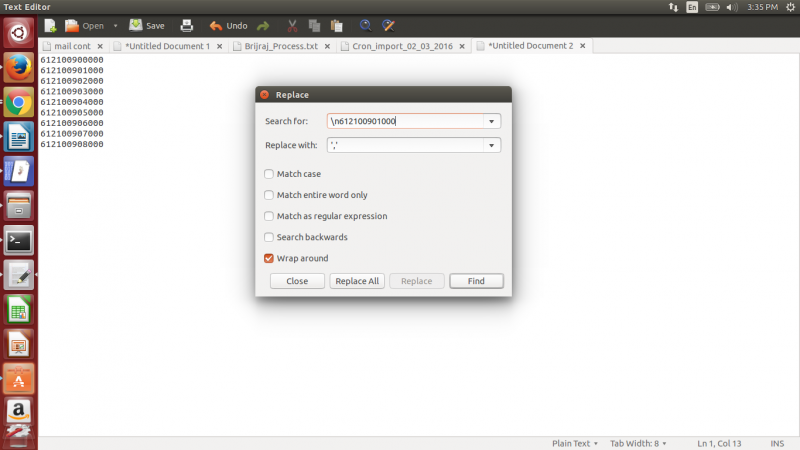Enable Match entire word only
The width and height of the screenshot is (800, 450).
pyautogui.click(x=269, y=195)
